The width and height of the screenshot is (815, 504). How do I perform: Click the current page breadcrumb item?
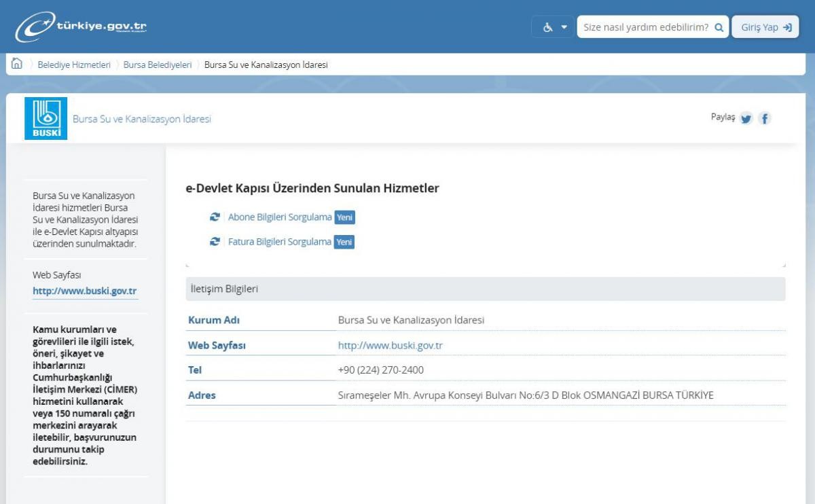click(266, 65)
